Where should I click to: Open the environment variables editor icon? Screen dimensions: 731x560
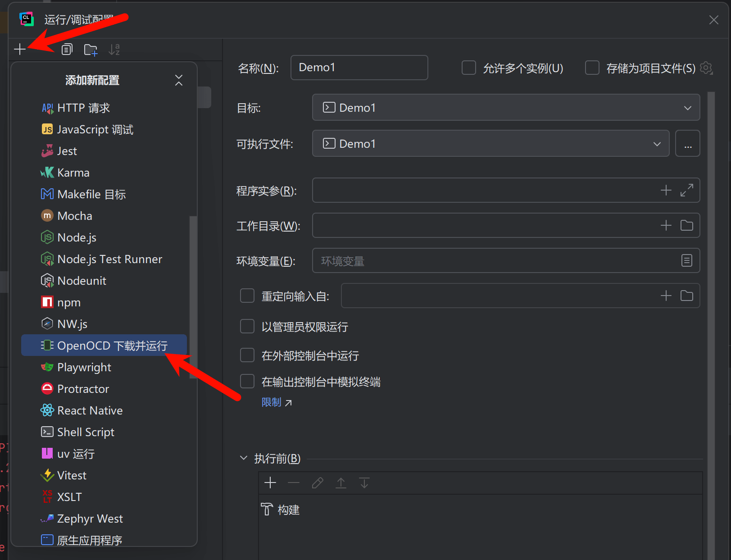pos(686,260)
